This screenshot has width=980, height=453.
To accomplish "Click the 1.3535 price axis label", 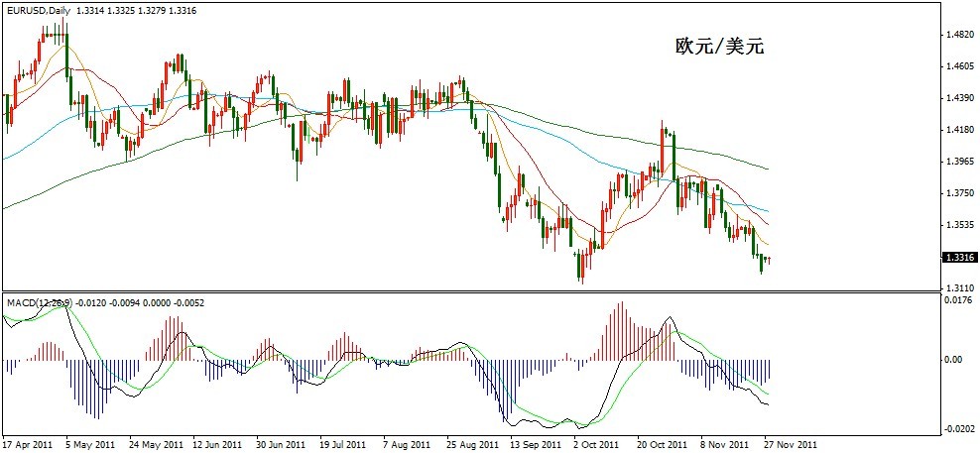I will pos(962,224).
